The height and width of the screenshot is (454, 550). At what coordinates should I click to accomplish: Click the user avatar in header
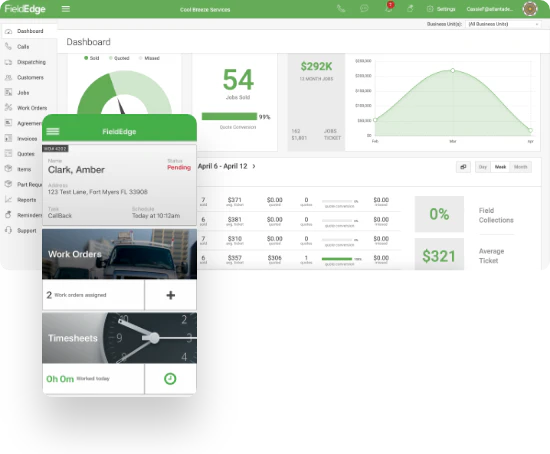tap(530, 9)
